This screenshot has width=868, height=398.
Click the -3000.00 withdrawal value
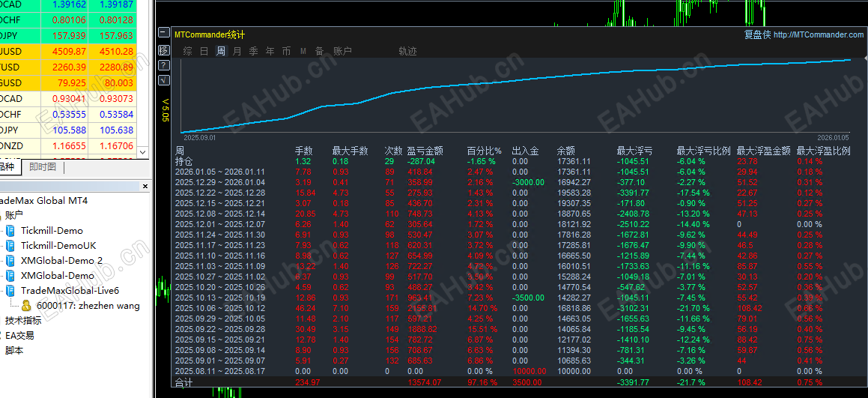(x=528, y=182)
